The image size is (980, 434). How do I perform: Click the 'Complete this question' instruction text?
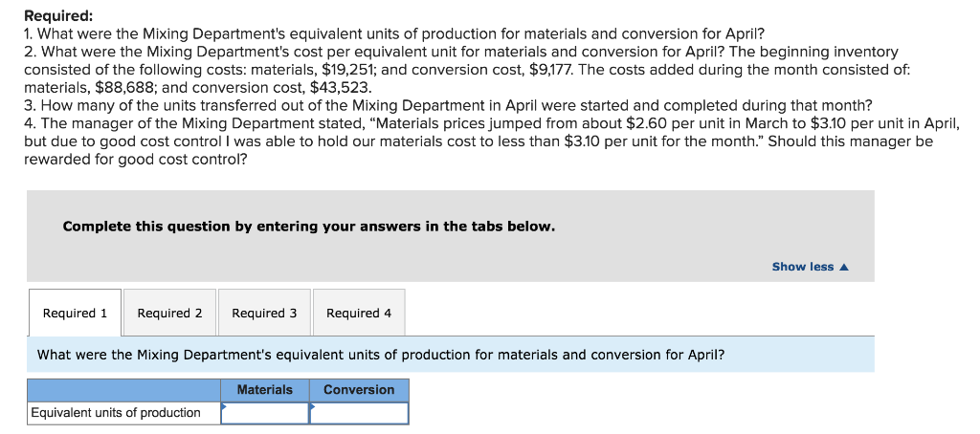[308, 227]
